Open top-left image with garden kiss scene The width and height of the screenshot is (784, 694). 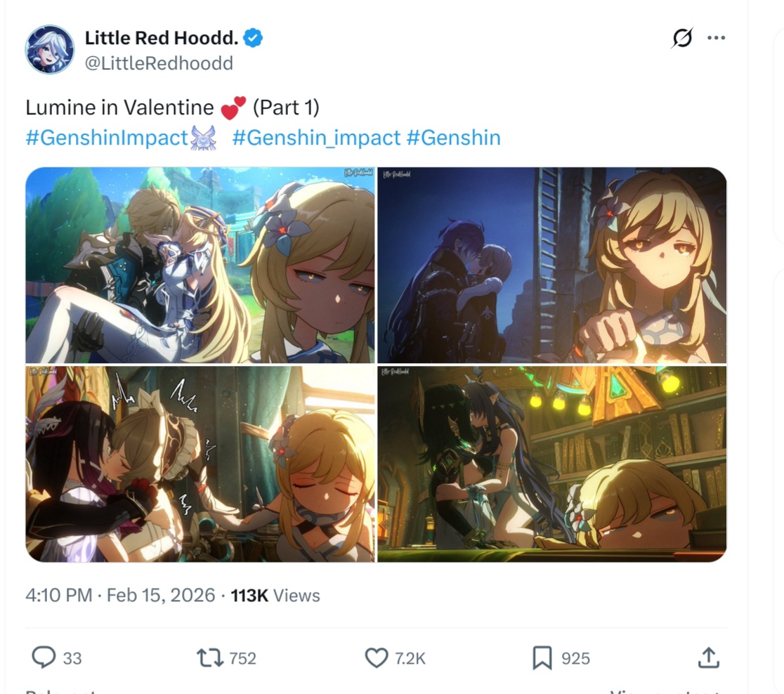coord(200,265)
